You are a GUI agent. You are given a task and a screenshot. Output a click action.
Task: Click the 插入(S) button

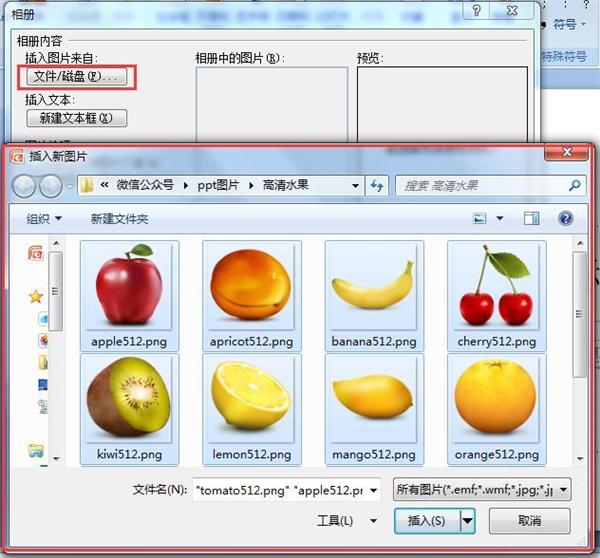pyautogui.click(x=427, y=521)
